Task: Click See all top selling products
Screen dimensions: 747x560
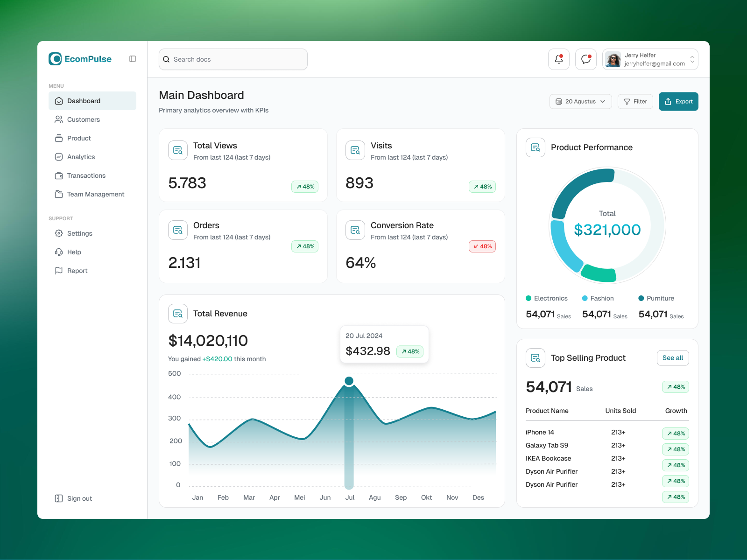Action: pos(672,358)
